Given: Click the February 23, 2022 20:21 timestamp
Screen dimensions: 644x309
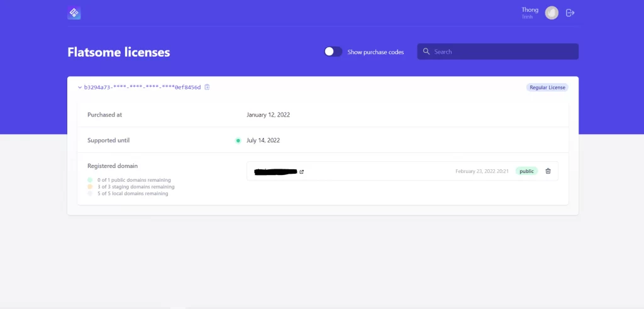Looking at the screenshot, I should (x=482, y=171).
